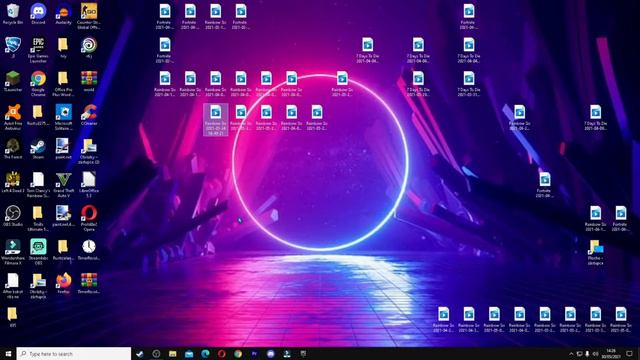Select the Obrázky - zástupce (2) shortcut
Viewport: 640px width, 360px height.
[x=89, y=151]
